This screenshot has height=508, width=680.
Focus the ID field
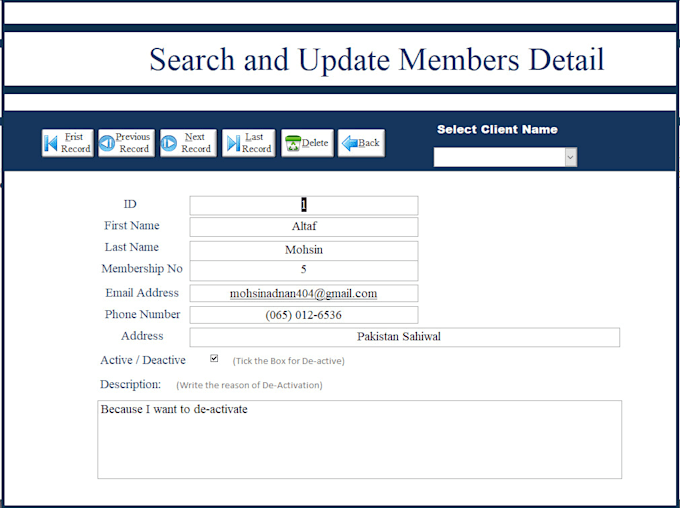click(x=304, y=205)
